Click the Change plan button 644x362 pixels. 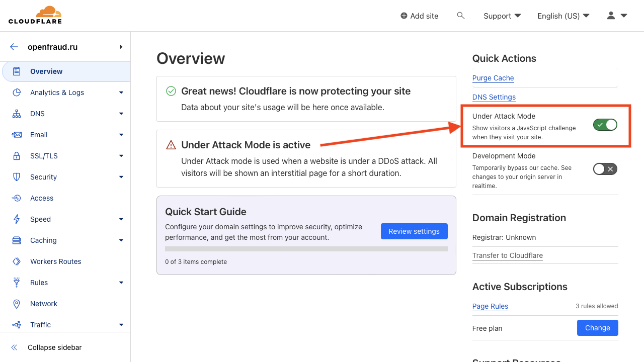pyautogui.click(x=597, y=328)
